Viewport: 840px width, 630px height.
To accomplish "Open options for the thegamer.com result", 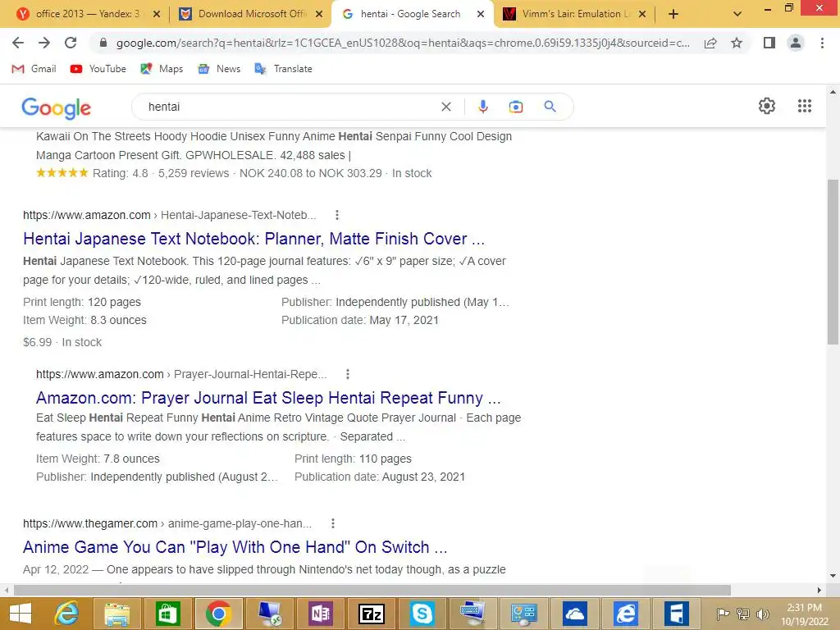I will tap(333, 523).
